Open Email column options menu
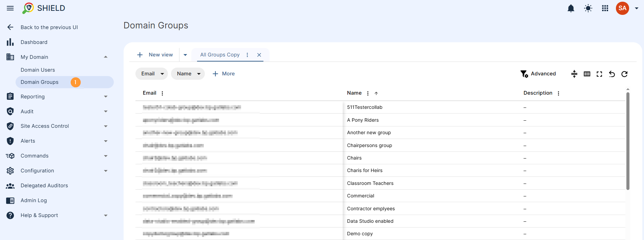The height and width of the screenshot is (240, 644). (x=163, y=93)
